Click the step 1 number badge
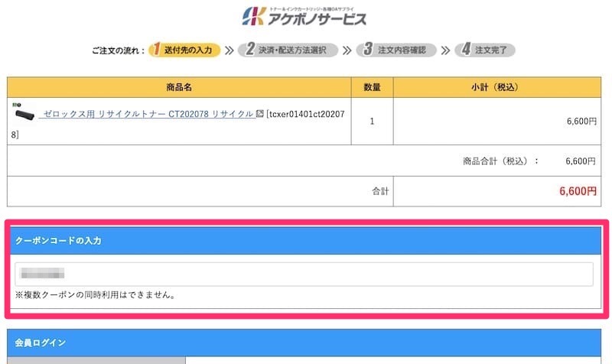The image size is (612, 364). (156, 50)
